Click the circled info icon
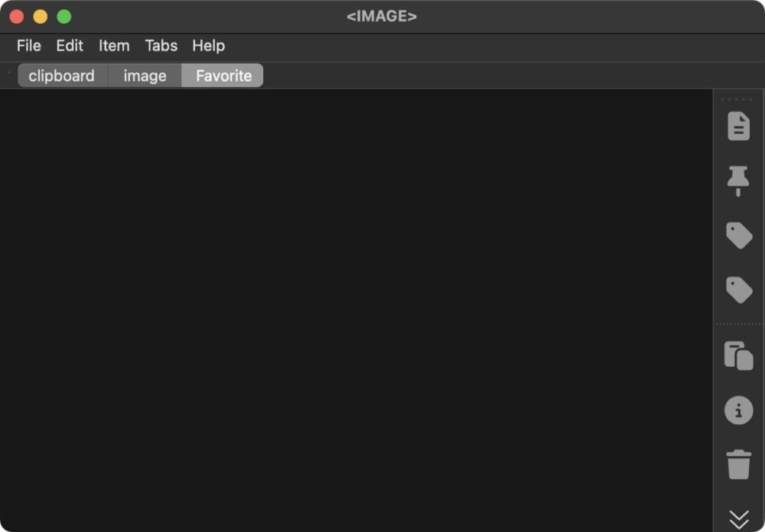This screenshot has width=765, height=532. pyautogui.click(x=739, y=410)
